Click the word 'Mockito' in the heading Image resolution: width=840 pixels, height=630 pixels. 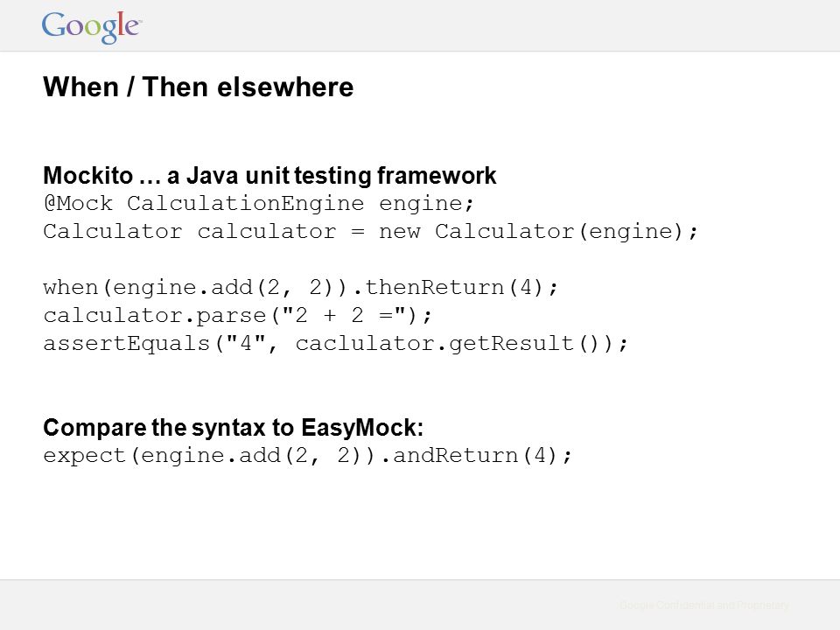tap(87, 175)
